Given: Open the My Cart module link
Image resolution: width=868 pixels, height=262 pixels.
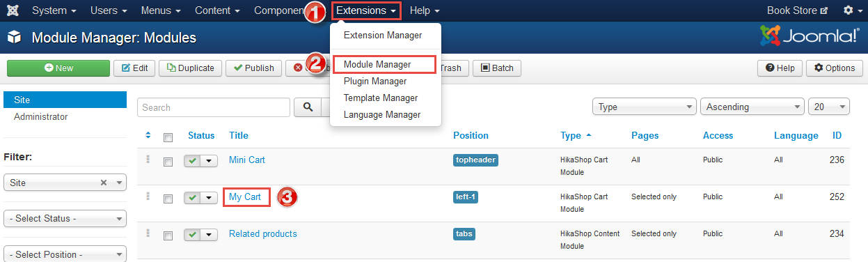Looking at the screenshot, I should pyautogui.click(x=245, y=197).
